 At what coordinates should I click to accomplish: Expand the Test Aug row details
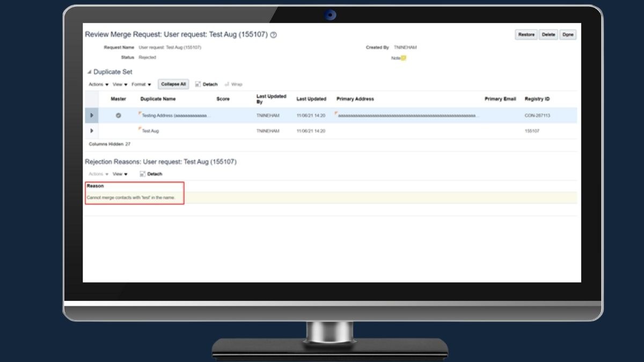pyautogui.click(x=91, y=130)
